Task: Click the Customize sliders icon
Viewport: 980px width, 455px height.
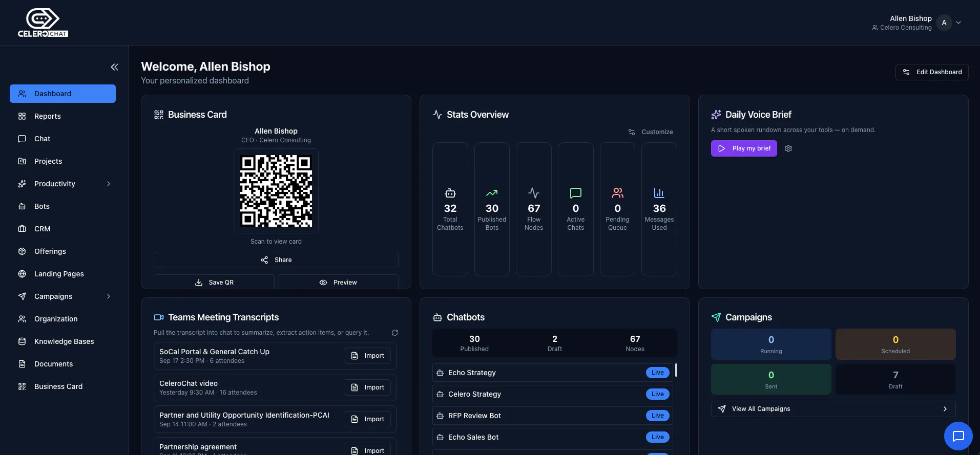Action: (632, 132)
